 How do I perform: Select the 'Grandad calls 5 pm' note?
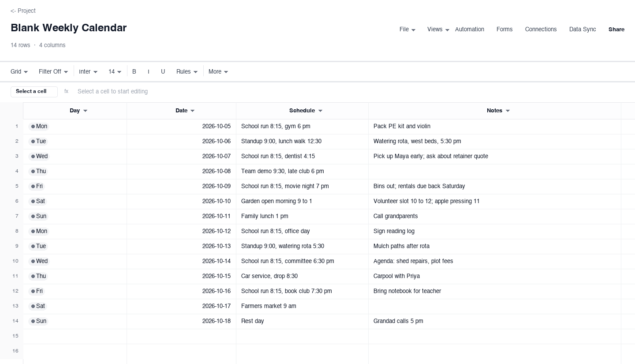click(x=494, y=321)
